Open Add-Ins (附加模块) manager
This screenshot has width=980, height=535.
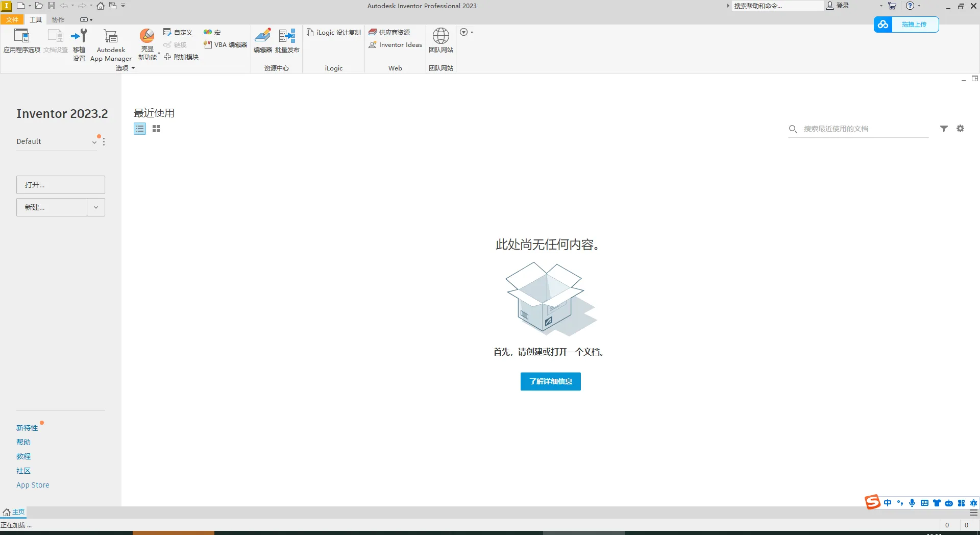point(181,57)
